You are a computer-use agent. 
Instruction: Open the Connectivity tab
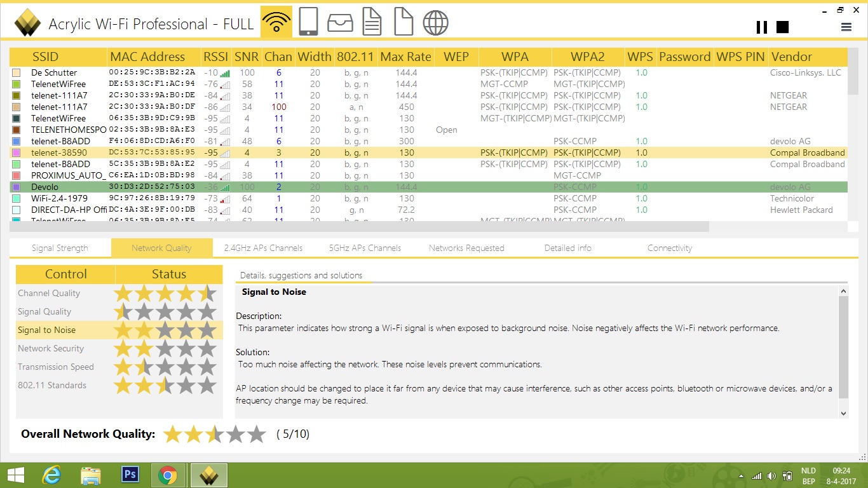pyautogui.click(x=670, y=248)
